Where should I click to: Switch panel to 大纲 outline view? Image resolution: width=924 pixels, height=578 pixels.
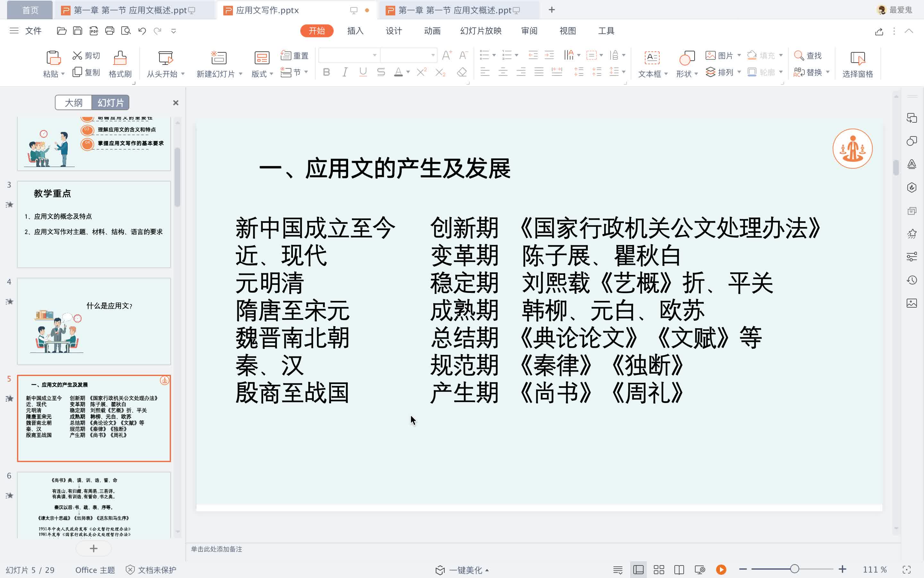pos(74,102)
